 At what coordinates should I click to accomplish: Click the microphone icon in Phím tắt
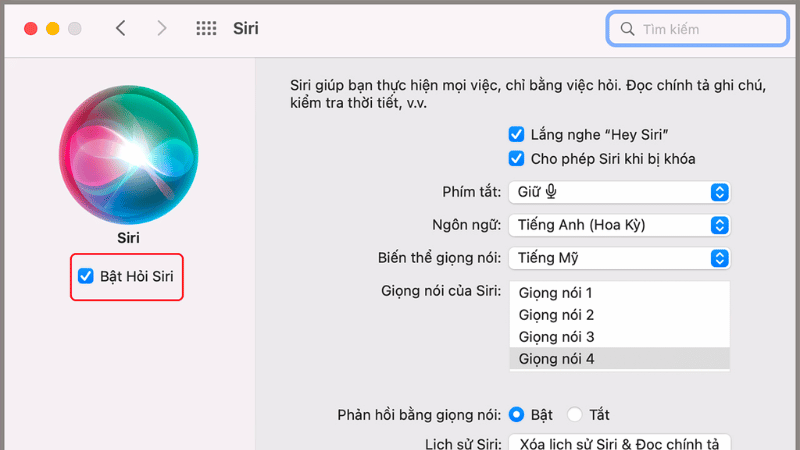pos(551,191)
